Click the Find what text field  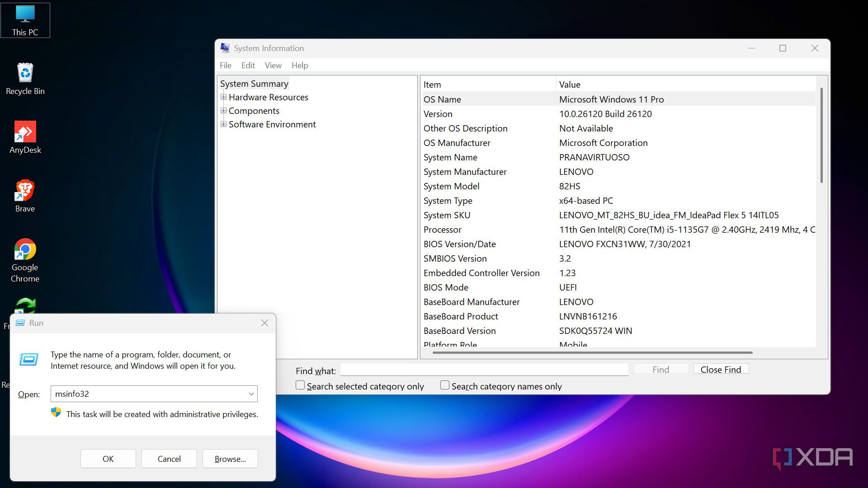[x=484, y=370]
